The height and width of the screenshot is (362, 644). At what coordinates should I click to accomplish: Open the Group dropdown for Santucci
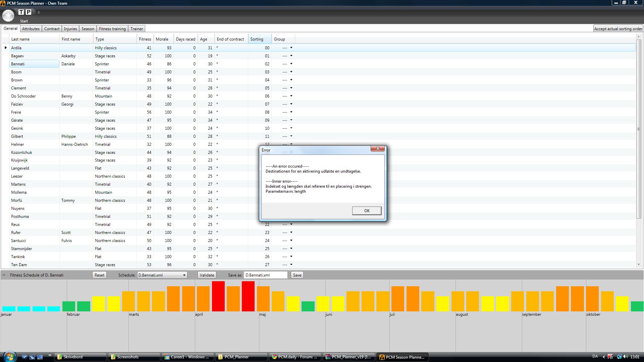pyautogui.click(x=291, y=240)
